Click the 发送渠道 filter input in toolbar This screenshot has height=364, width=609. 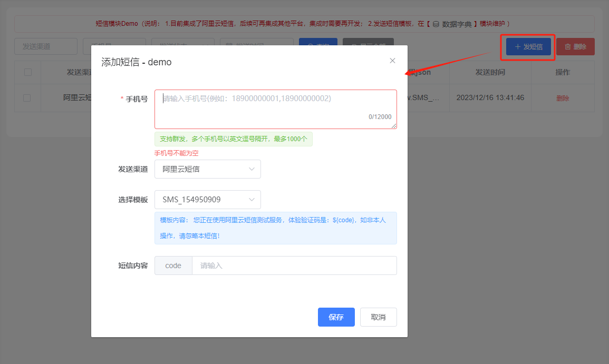(46, 46)
